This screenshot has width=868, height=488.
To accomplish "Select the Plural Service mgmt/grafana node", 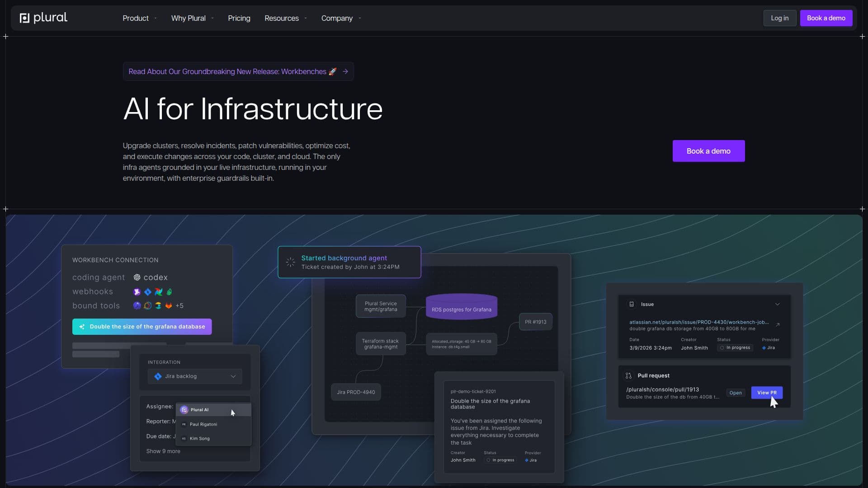I will pos(381,306).
